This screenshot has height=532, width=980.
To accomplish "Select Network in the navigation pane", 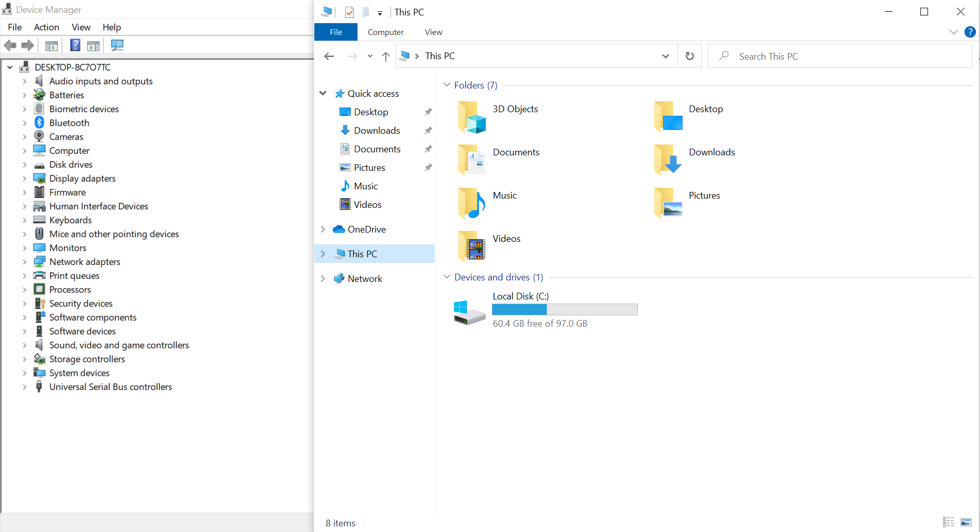I will [365, 279].
